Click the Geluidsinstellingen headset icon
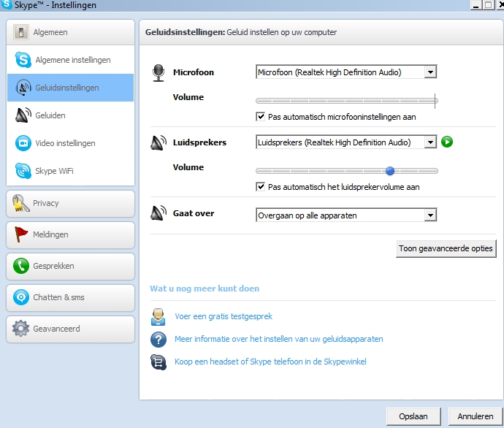The width and height of the screenshot is (504, 428). pos(23,88)
